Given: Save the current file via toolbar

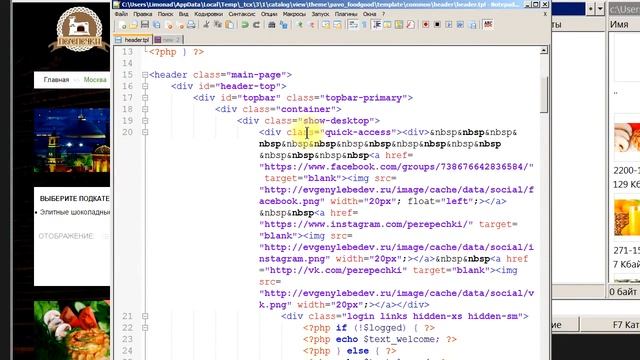Looking at the screenshot, I should [x=144, y=25].
